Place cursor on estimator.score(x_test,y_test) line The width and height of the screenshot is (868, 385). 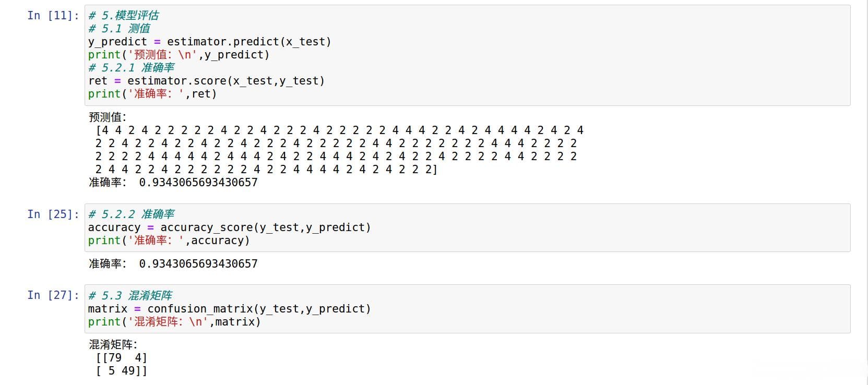click(206, 81)
